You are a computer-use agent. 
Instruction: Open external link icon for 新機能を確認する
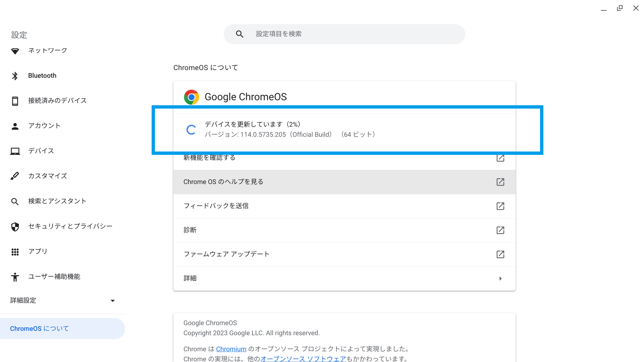point(500,158)
